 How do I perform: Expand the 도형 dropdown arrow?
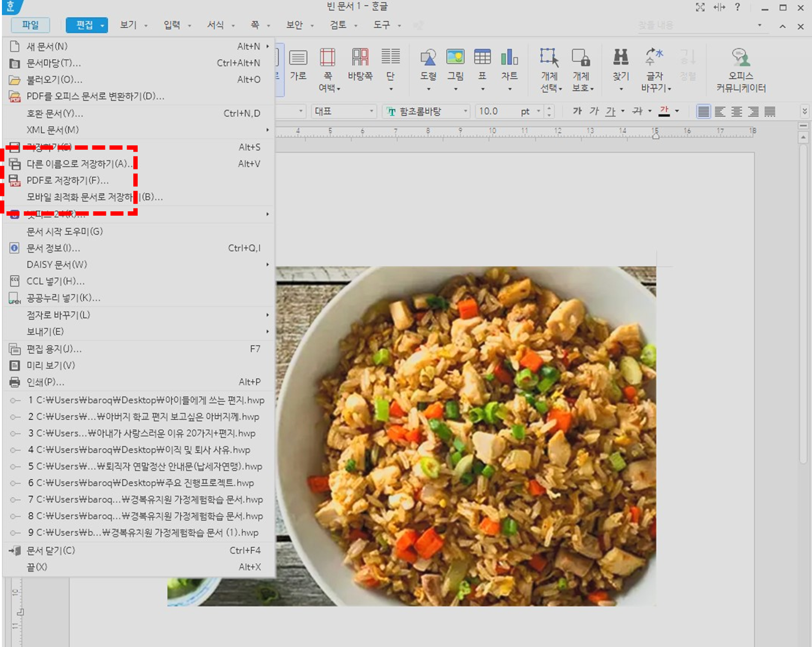pyautogui.click(x=428, y=89)
